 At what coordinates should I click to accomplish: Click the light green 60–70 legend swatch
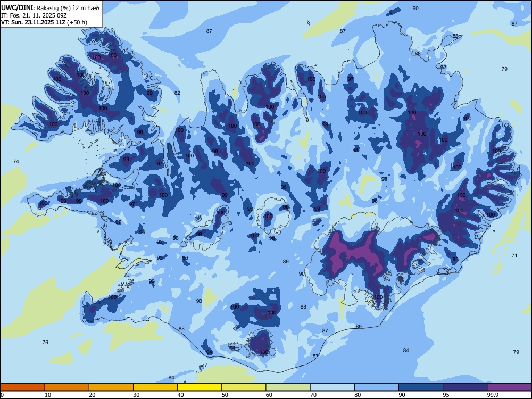point(288,387)
